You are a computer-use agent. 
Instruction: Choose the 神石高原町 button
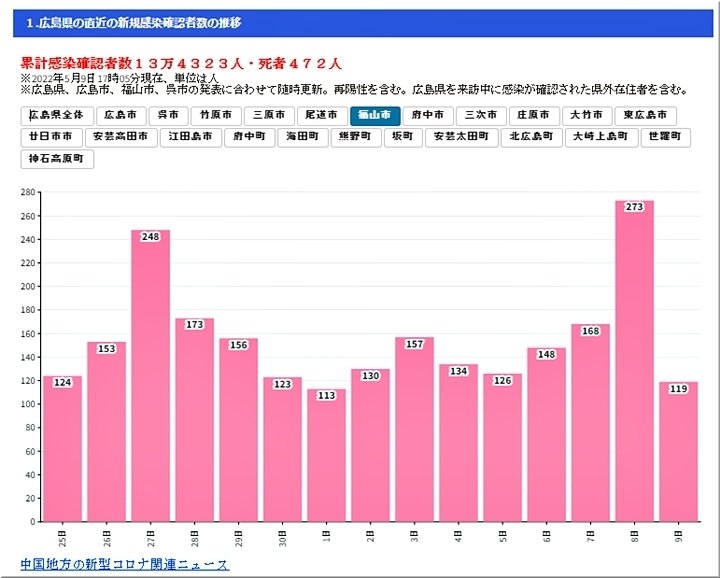tap(57, 158)
